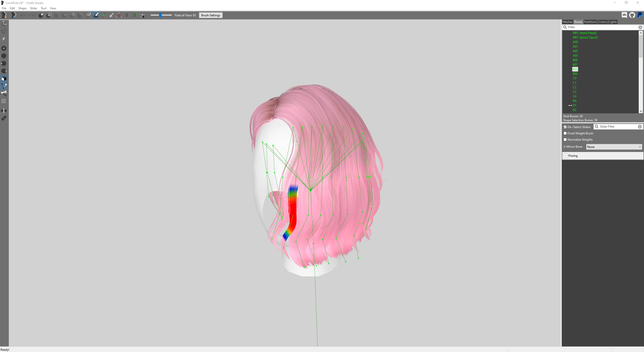Choose the Select tool with arrow cursor
Screen dimensions: 644x352
coord(41,15)
